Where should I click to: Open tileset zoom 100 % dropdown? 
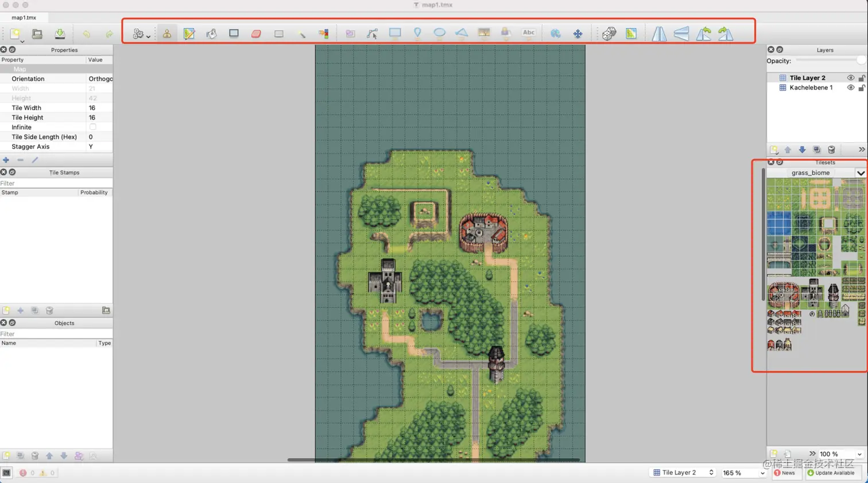[840, 454]
